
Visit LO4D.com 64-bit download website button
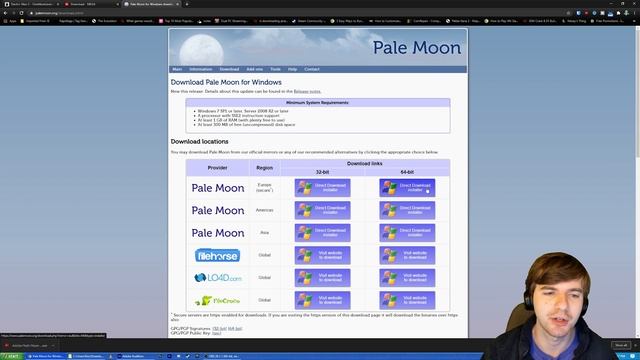click(x=407, y=278)
